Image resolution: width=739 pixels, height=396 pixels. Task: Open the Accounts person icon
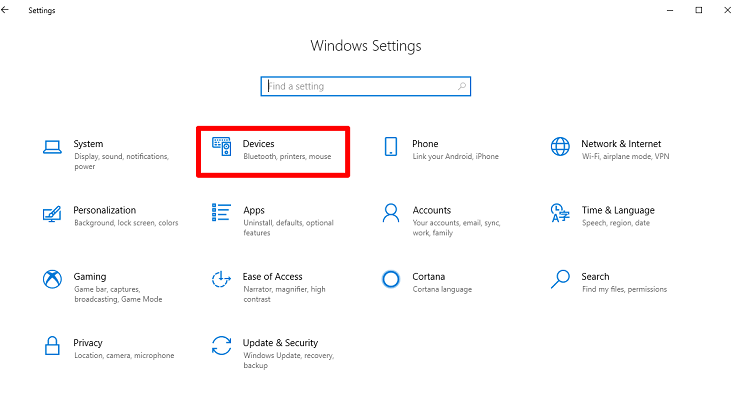click(391, 213)
